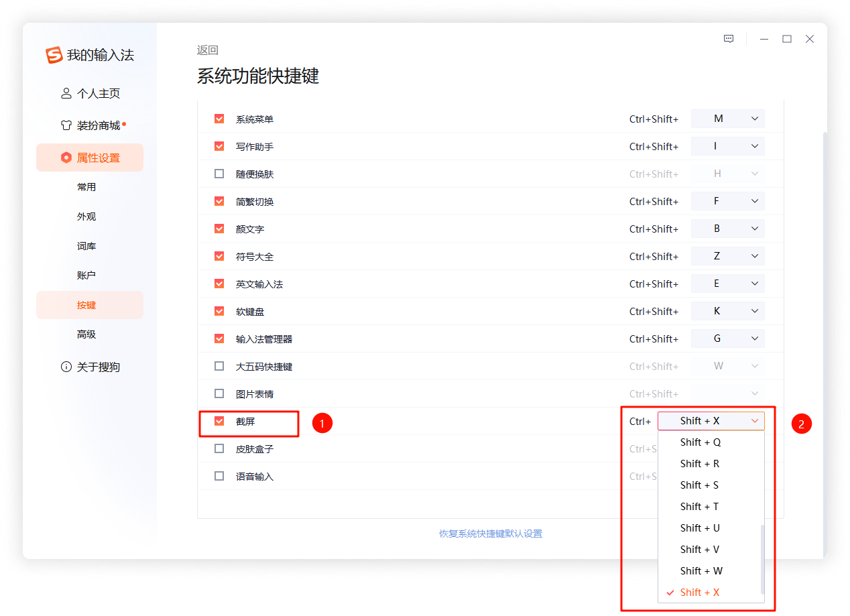Open the 简繁切换 key dropdown (F)
Screen dimensions: 850x616
point(727,201)
